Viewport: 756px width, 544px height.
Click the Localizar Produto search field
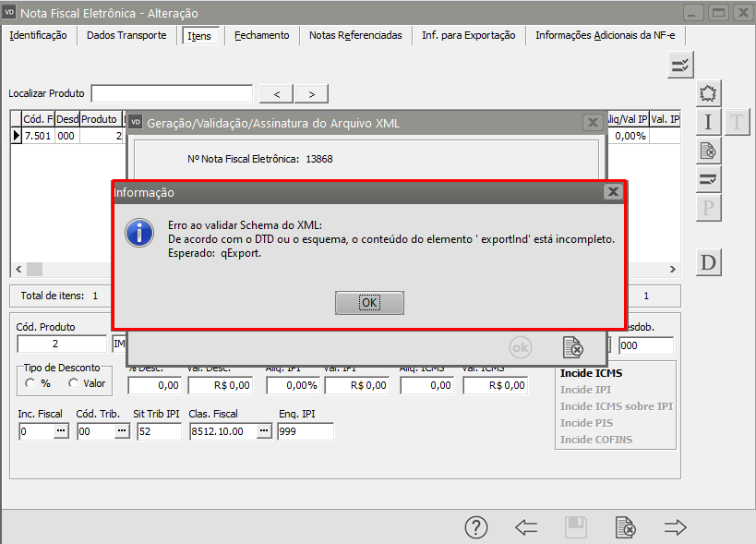click(x=172, y=93)
